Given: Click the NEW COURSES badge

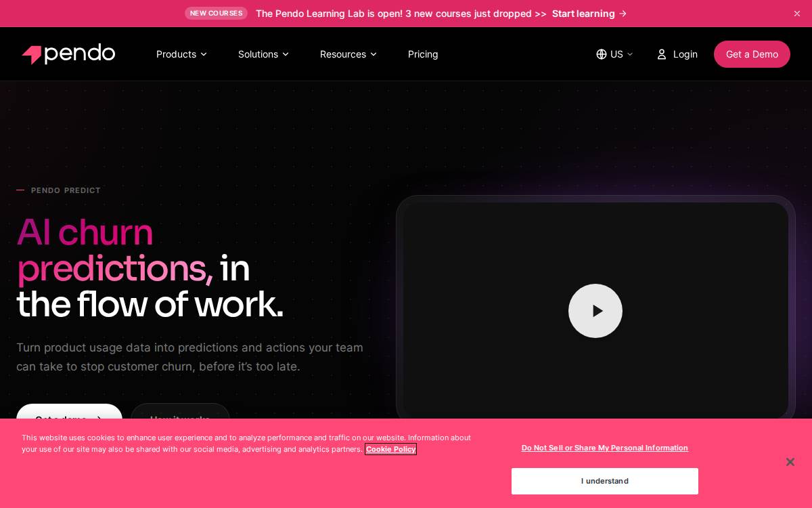Looking at the screenshot, I should [x=216, y=13].
